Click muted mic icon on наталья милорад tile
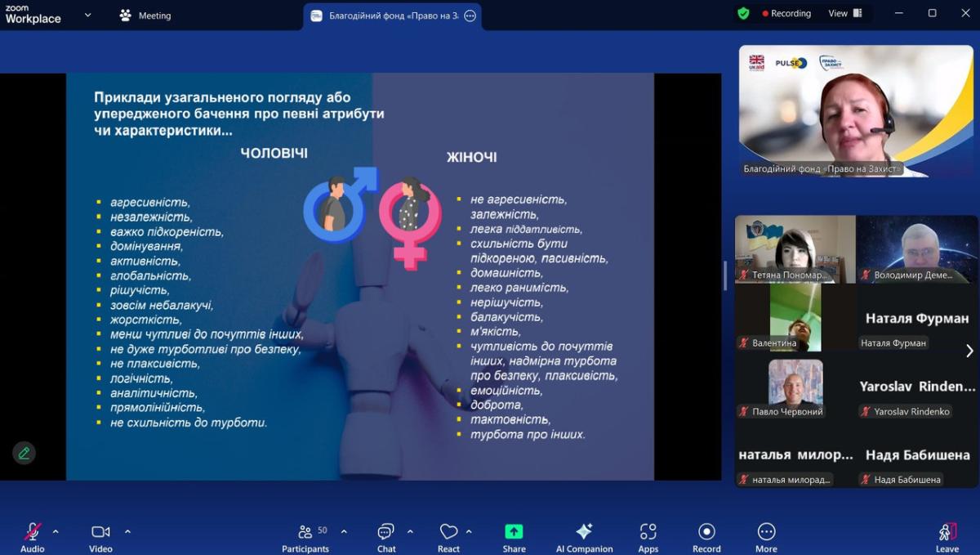 [x=744, y=480]
